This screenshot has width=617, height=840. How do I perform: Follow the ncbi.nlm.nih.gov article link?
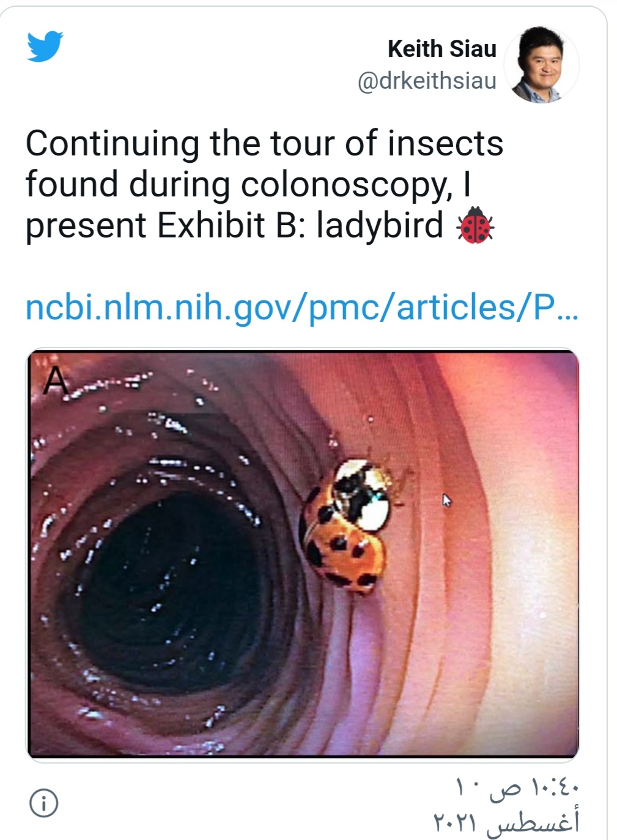point(301,308)
